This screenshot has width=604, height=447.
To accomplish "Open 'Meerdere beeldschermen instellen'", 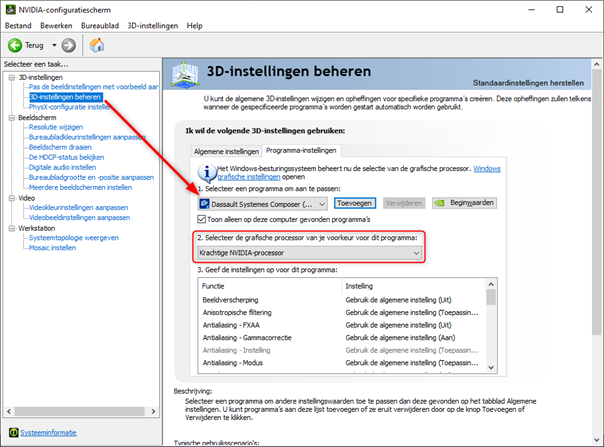I will pyautogui.click(x=81, y=187).
